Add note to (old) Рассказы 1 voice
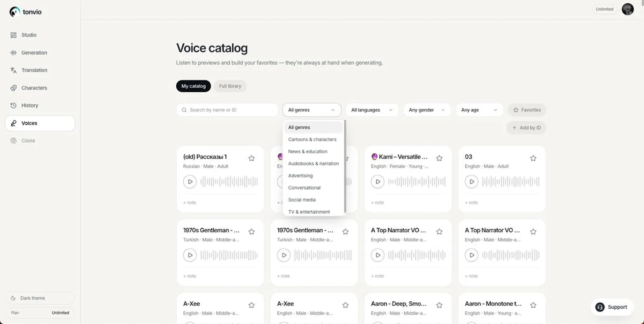This screenshot has height=324, width=644. [190, 203]
